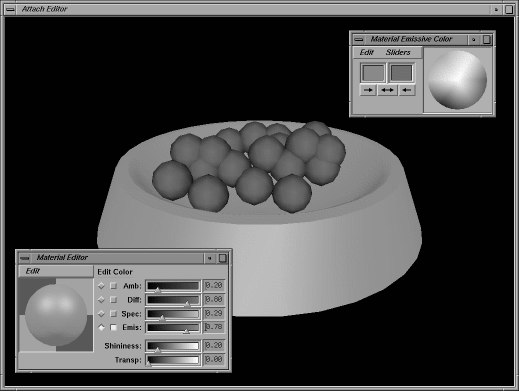Viewport: 519px width, 391px height.
Task: Maximize the Material Emissive Color window
Action: tap(487, 40)
